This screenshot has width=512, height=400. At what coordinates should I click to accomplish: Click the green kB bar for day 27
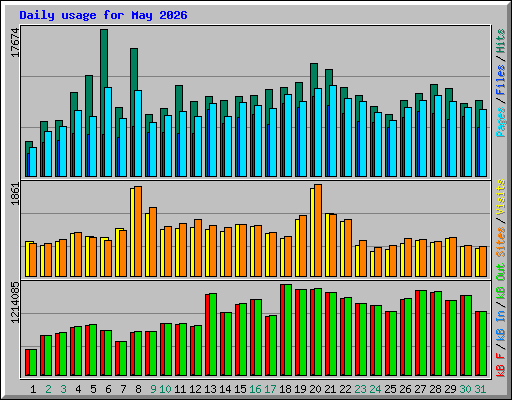(x=423, y=333)
